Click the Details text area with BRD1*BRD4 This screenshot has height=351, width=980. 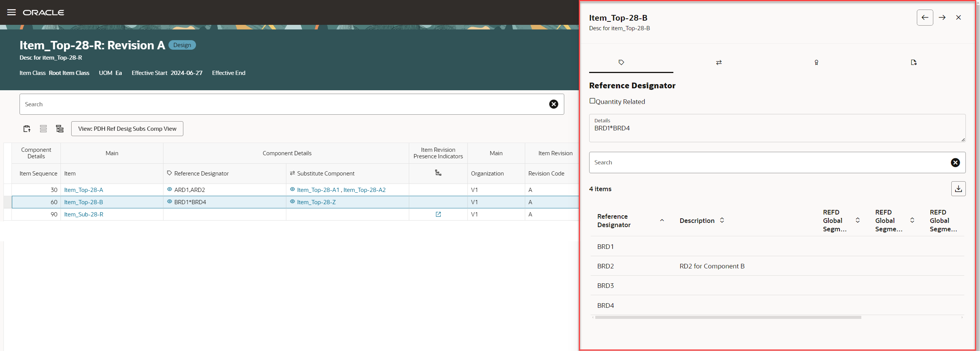click(777, 128)
